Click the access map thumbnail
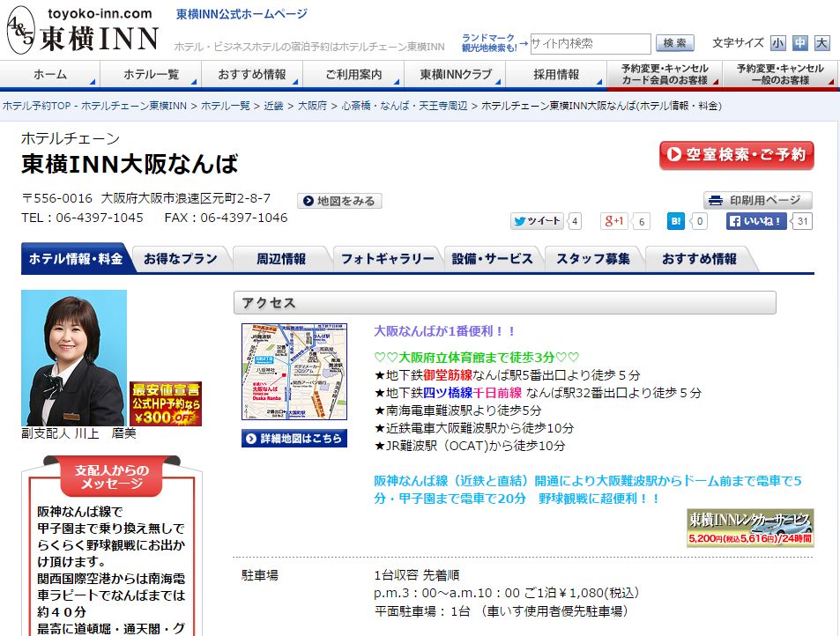The height and width of the screenshot is (636, 840). (x=294, y=372)
